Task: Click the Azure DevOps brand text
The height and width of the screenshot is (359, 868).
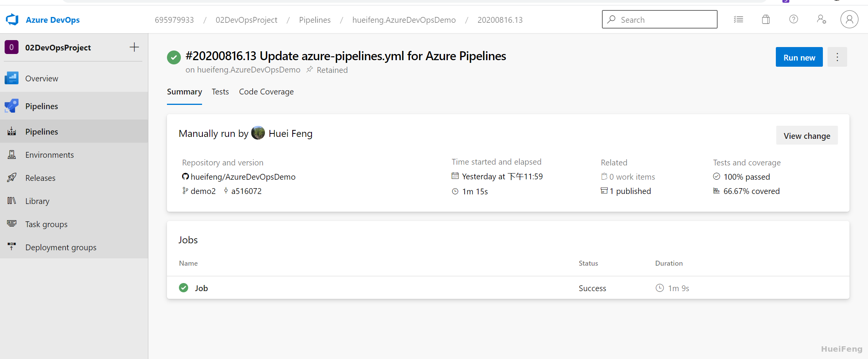Action: coord(53,20)
